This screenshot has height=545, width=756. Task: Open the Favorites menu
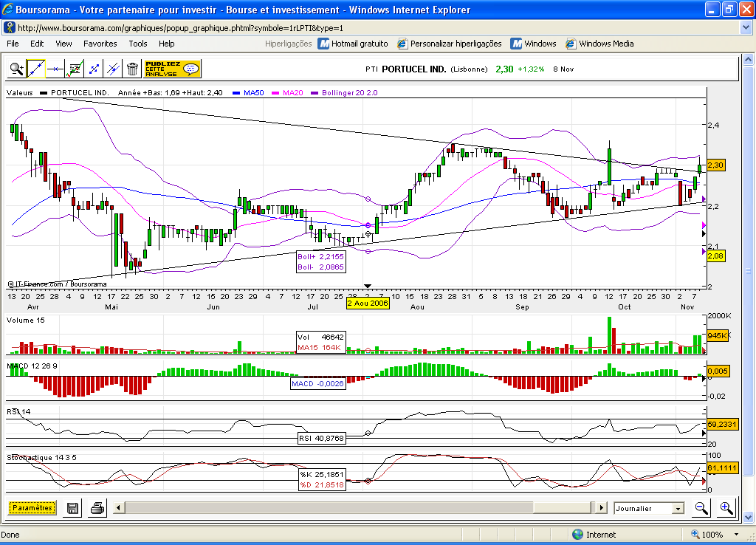tap(100, 44)
